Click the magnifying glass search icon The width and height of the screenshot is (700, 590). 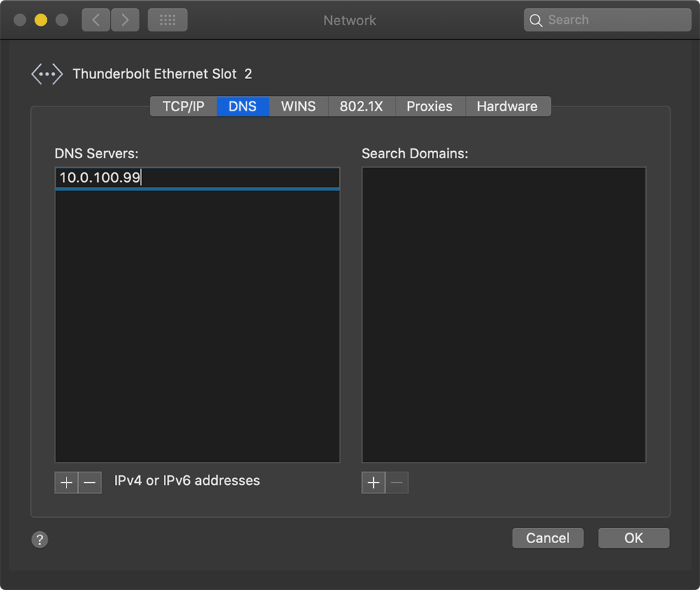(x=535, y=20)
